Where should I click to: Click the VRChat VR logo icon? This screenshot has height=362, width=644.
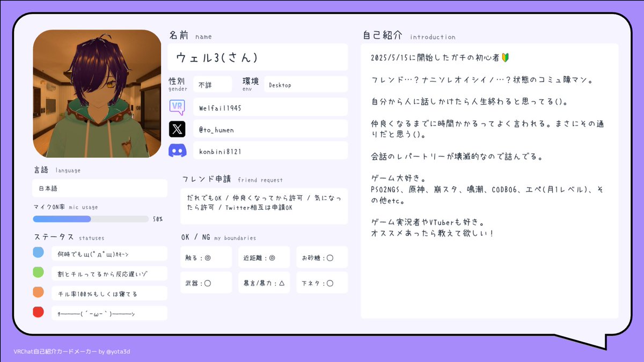coord(177,107)
